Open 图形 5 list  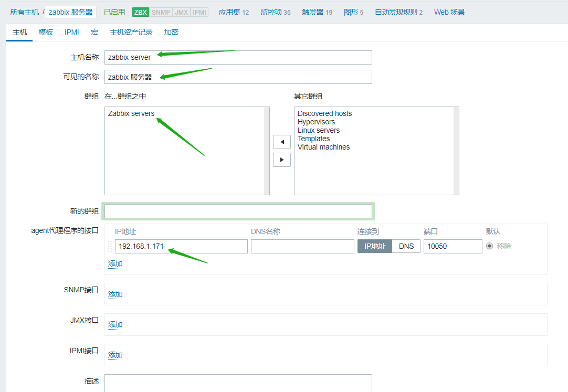tap(353, 12)
